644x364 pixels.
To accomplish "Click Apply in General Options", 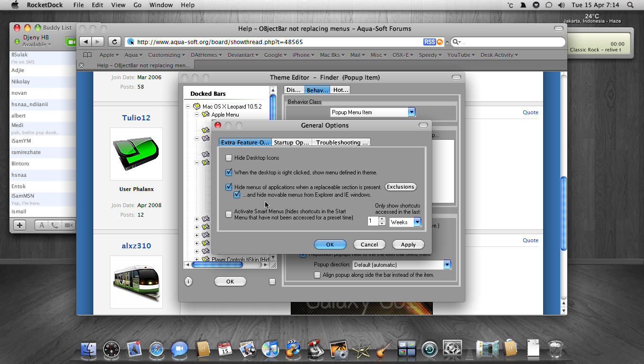I will click(x=408, y=245).
